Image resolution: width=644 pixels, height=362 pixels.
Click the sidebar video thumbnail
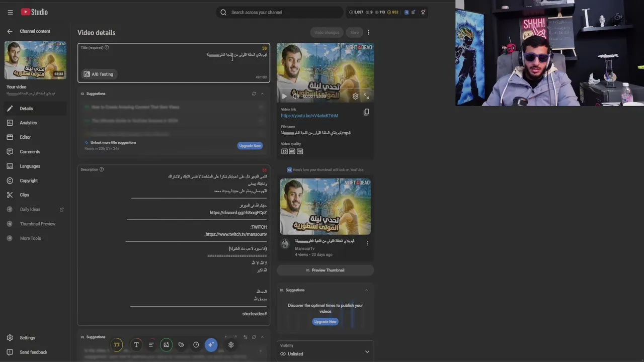point(35,60)
